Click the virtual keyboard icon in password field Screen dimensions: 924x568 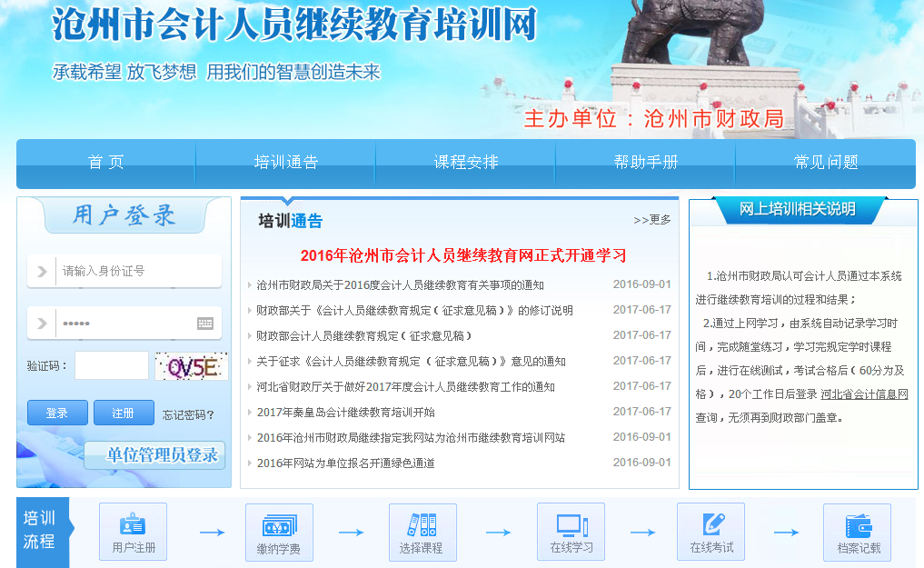205,324
